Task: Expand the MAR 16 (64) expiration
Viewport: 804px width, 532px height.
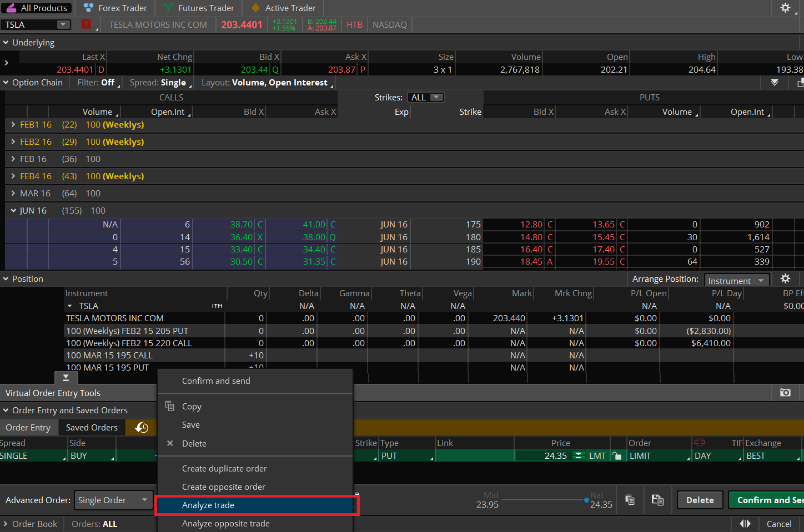Action: [x=13, y=194]
